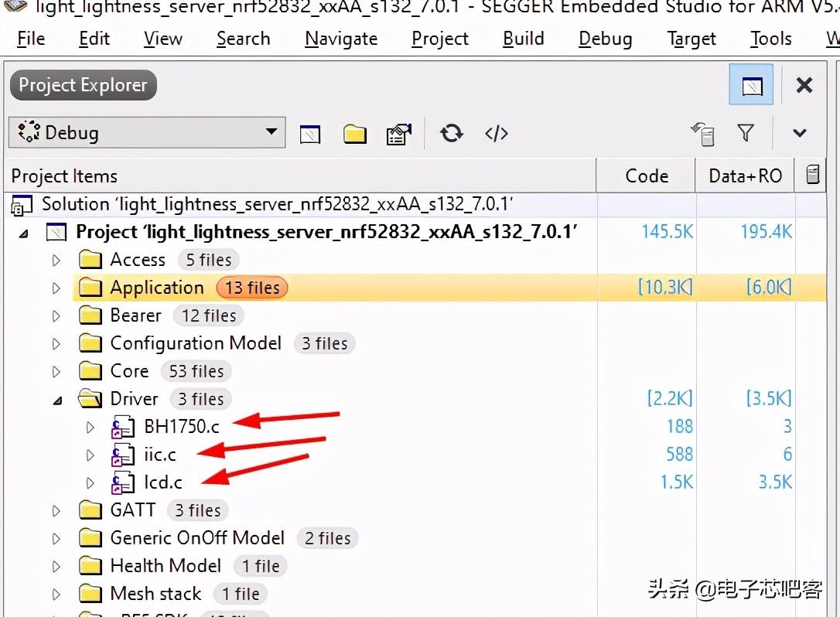The width and height of the screenshot is (840, 617).
Task: Click the new project icon in toolbar
Action: [x=310, y=133]
